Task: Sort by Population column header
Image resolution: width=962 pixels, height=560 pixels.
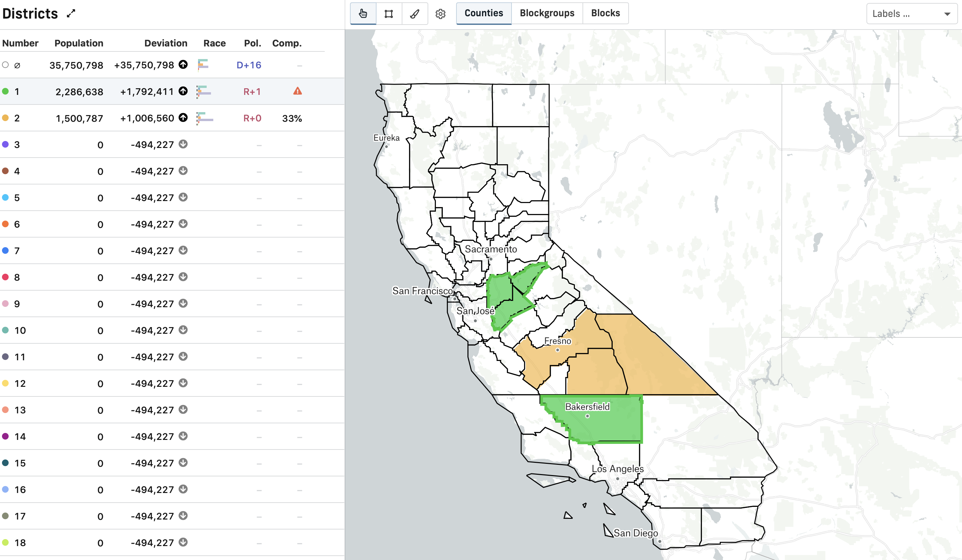Action: point(79,43)
